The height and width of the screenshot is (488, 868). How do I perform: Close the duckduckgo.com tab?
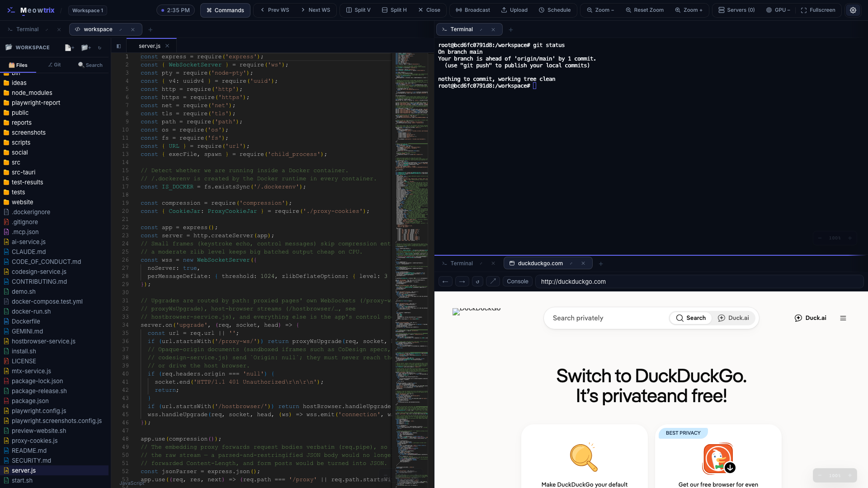pos(583,263)
